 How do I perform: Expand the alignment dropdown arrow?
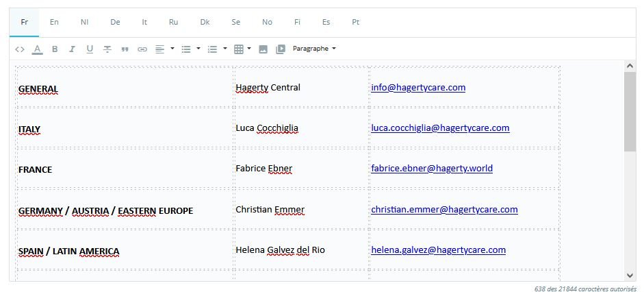(x=172, y=49)
